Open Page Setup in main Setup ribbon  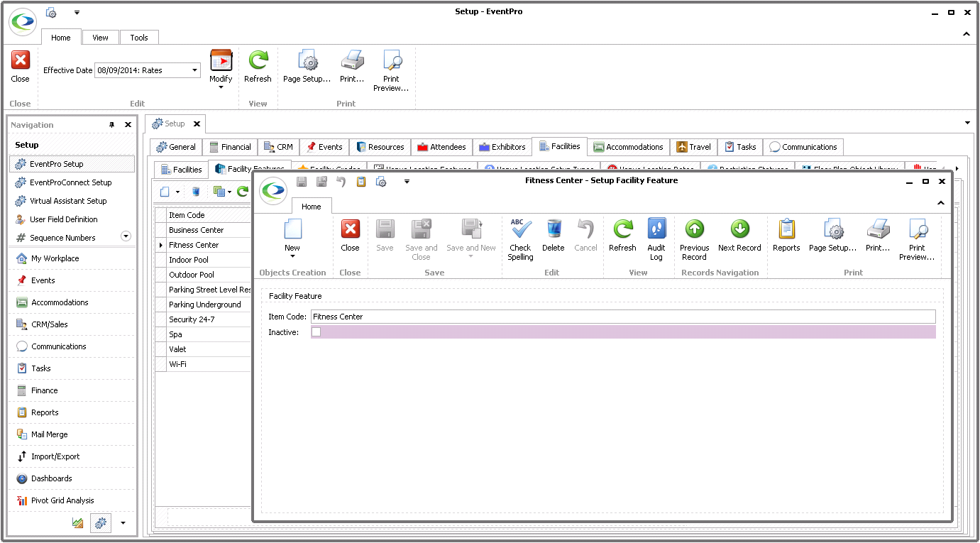pyautogui.click(x=307, y=65)
